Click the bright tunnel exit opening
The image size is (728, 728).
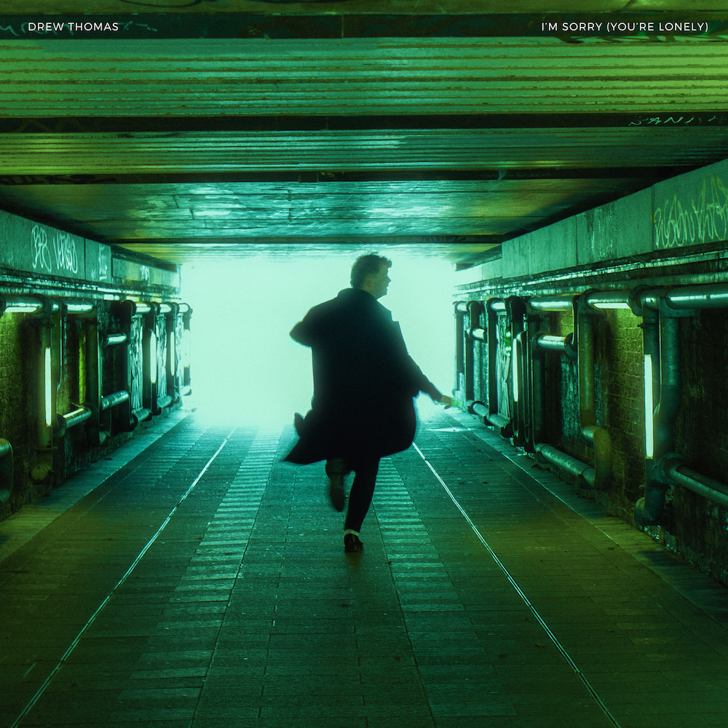click(x=240, y=335)
